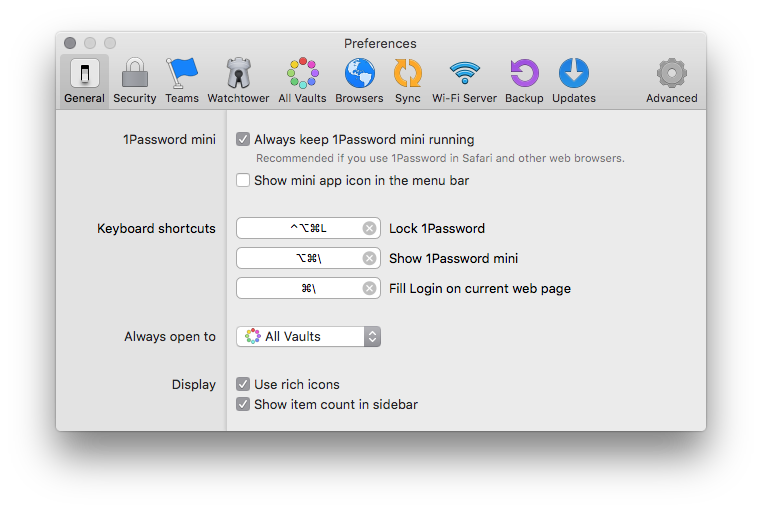Open Wi-Fi Server settings

tap(465, 81)
